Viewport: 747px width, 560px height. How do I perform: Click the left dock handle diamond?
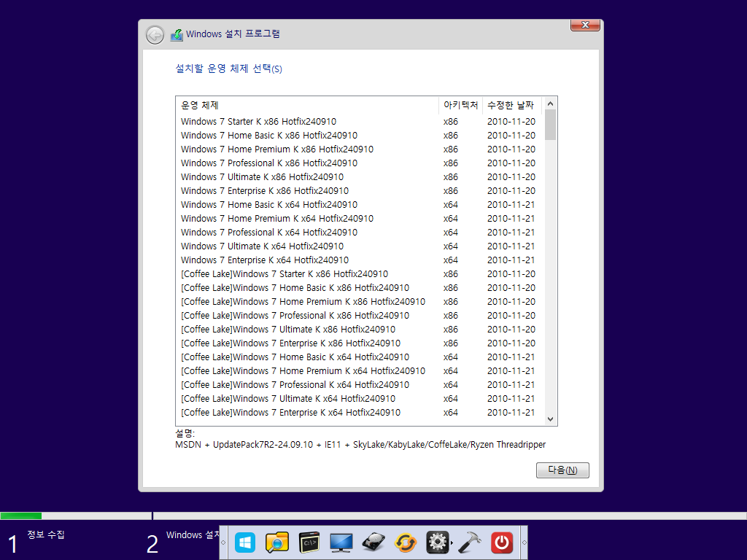coord(223,542)
